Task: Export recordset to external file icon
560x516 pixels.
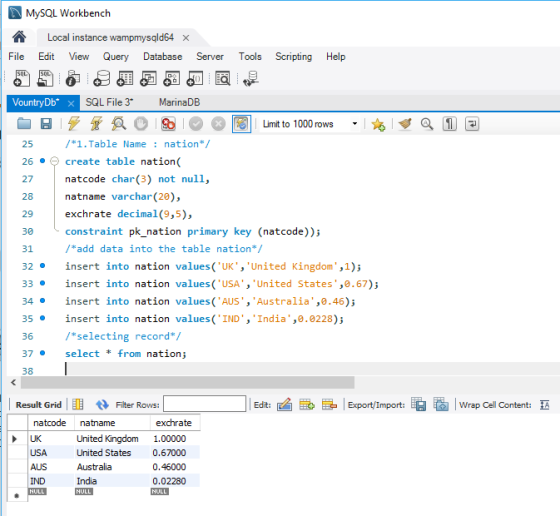Action: pos(419,404)
